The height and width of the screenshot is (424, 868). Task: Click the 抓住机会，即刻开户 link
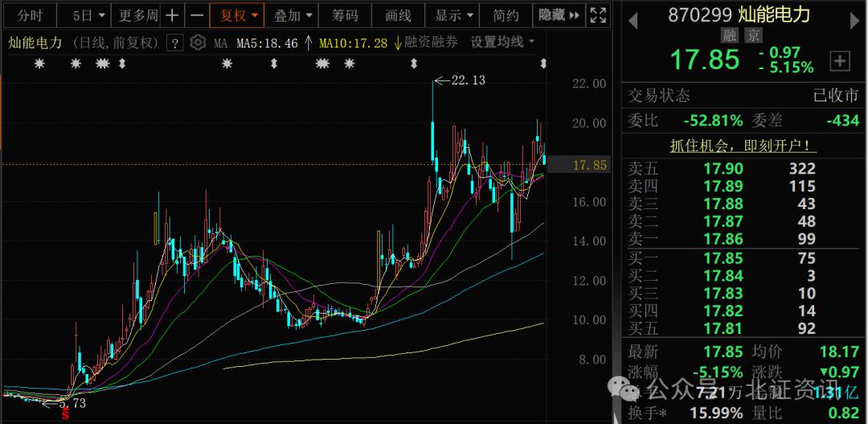pos(743,146)
